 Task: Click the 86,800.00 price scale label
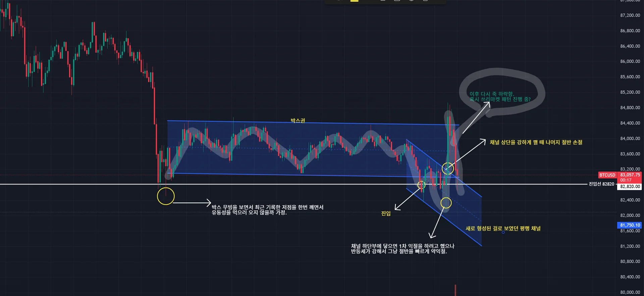630,31
